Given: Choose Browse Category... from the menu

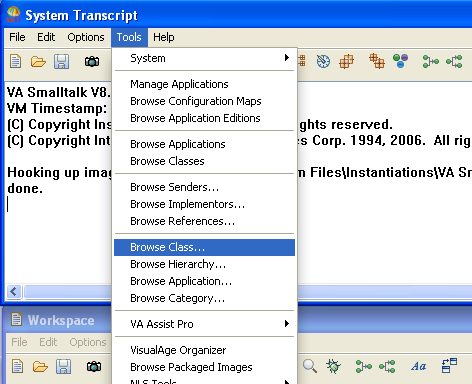Looking at the screenshot, I should pyautogui.click(x=204, y=298).
